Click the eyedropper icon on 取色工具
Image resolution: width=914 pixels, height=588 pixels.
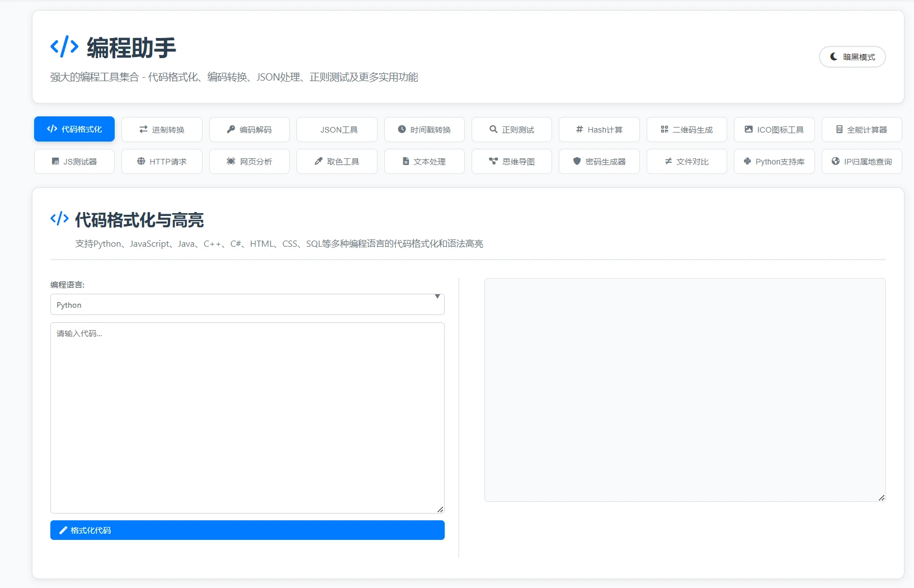tap(318, 161)
